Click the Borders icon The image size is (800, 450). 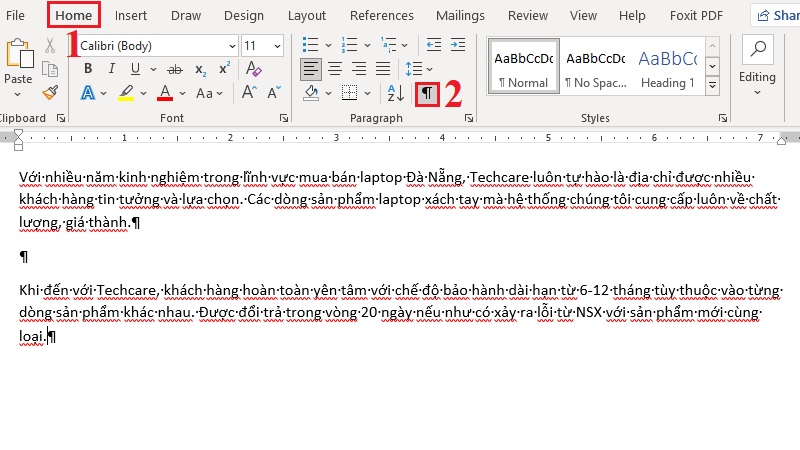(x=349, y=93)
